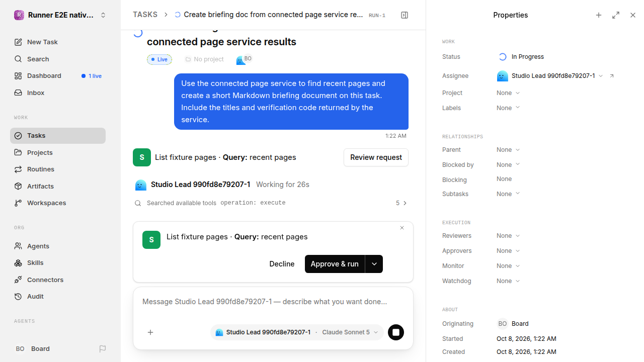Open the New Task compose icon
This screenshot has height=362, width=644.
18,42
